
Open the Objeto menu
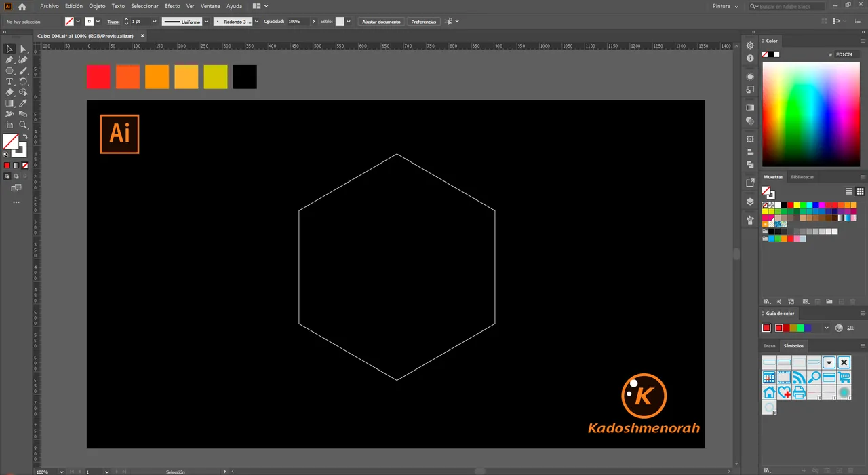(x=97, y=6)
